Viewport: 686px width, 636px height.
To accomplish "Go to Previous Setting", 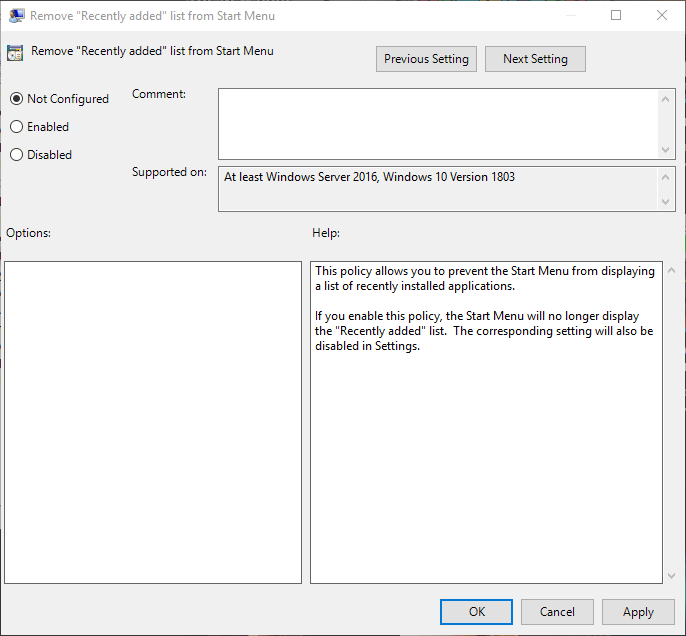I will 426,59.
